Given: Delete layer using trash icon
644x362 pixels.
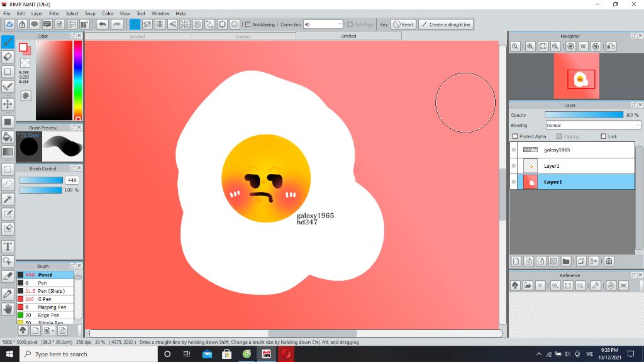Looking at the screenshot, I should [x=609, y=261].
